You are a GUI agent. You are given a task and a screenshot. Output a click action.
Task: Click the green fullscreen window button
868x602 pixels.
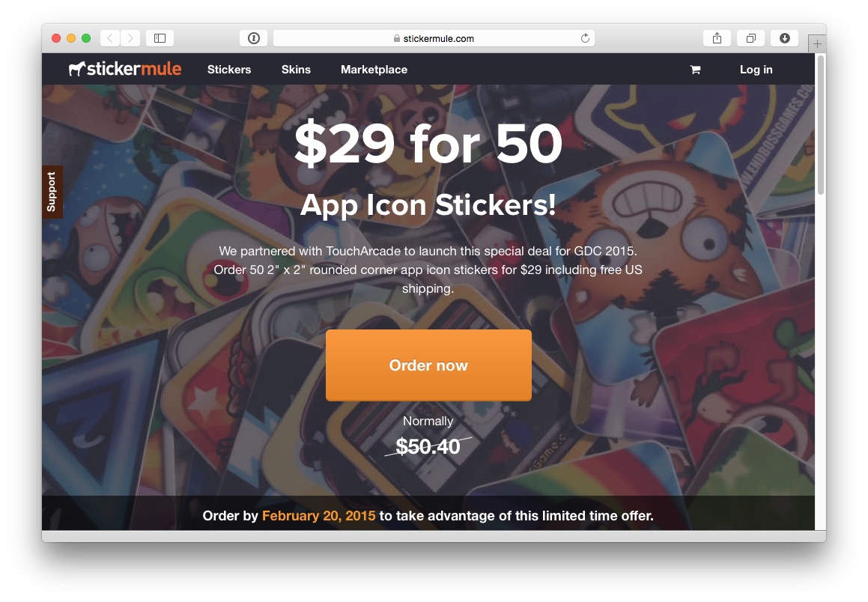click(x=86, y=38)
